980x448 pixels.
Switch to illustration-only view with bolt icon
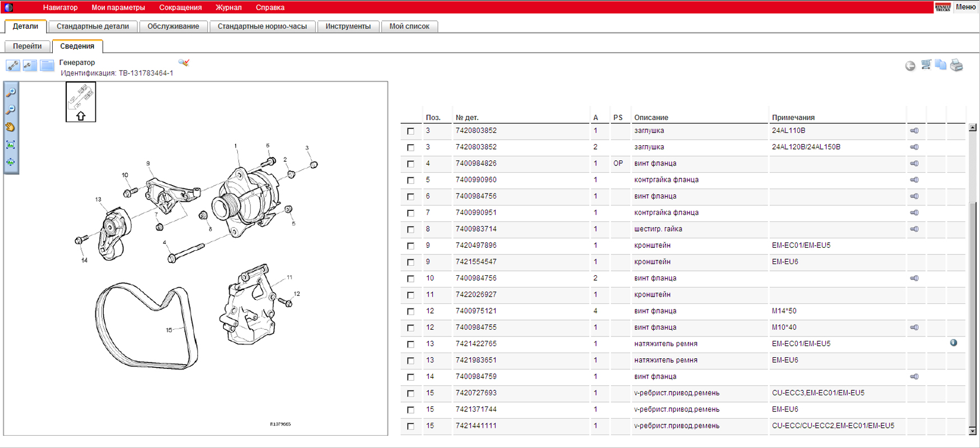tap(13, 66)
